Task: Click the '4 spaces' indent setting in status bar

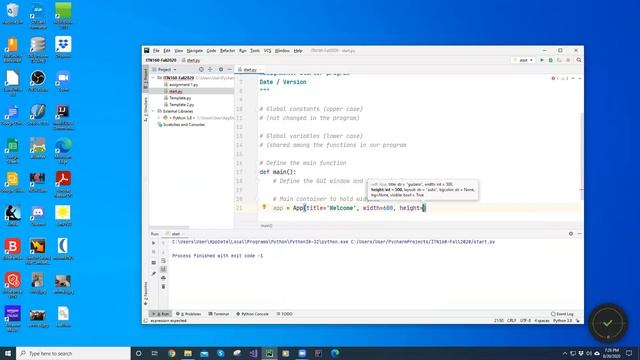Action: point(542,321)
